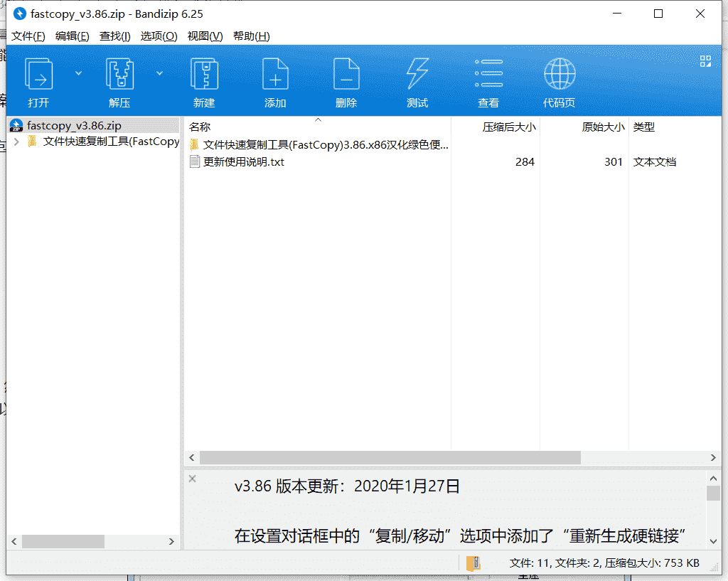This screenshot has height=581, width=728.
Task: Click the tree pane scroll-right arrow
Action: point(171,541)
